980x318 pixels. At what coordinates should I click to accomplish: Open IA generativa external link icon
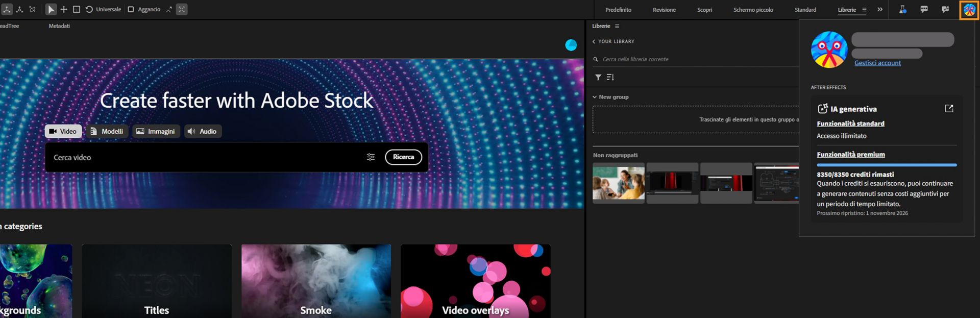pos(949,108)
